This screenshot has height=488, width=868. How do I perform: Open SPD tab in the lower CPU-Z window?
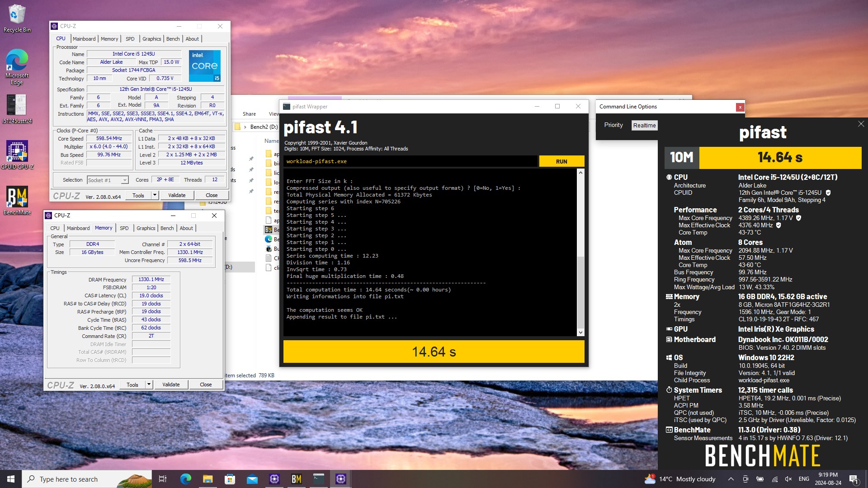124,228
